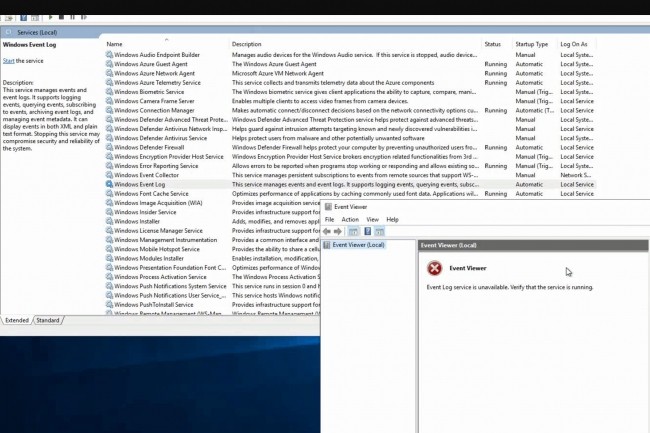
Task: Click the gear icon beside Windows Management Instrumentation
Action: [x=109, y=239]
